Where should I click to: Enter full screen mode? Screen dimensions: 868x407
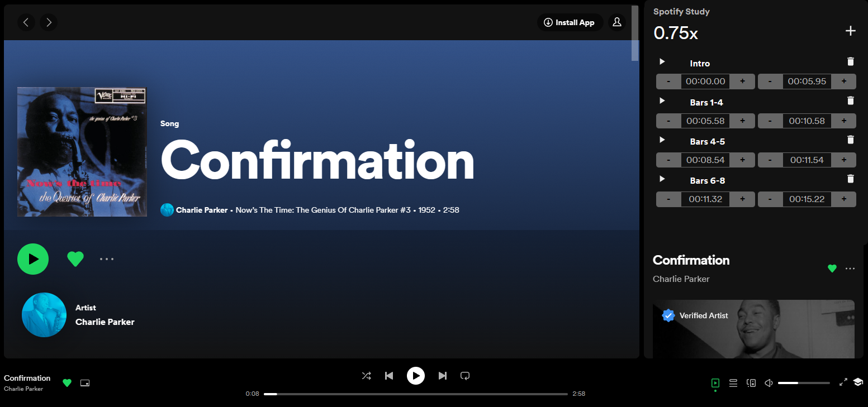tap(843, 382)
